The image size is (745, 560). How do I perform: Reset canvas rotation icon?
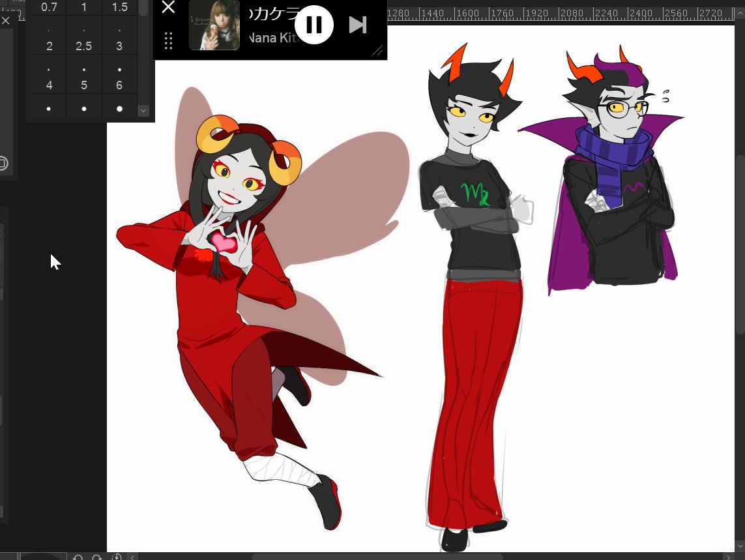click(x=116, y=557)
